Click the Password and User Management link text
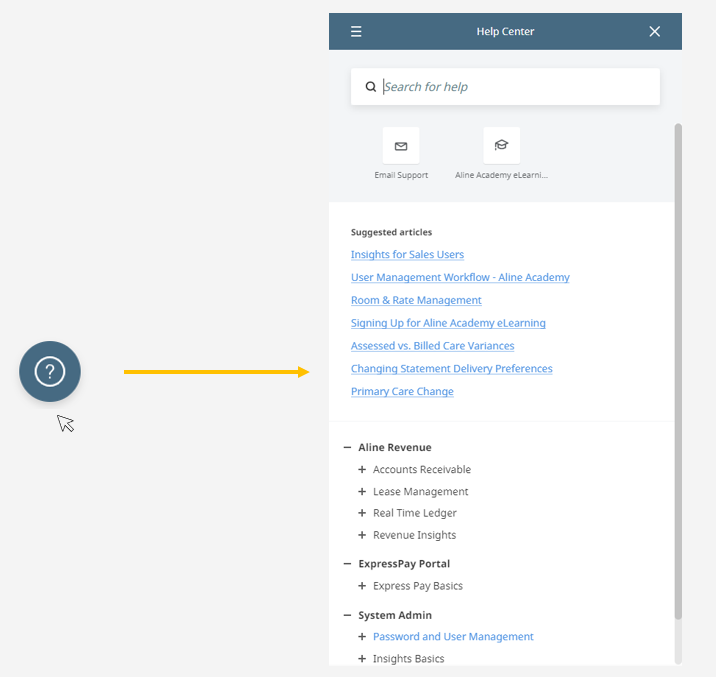 (453, 636)
